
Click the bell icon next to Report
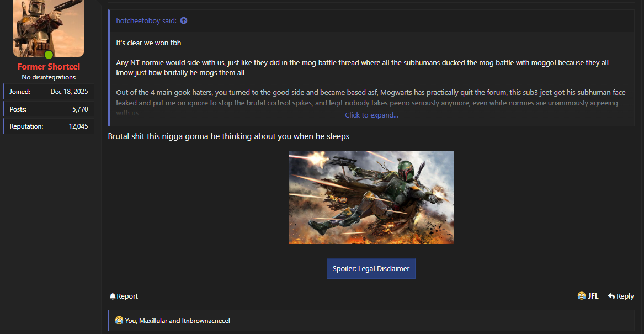[x=113, y=296]
